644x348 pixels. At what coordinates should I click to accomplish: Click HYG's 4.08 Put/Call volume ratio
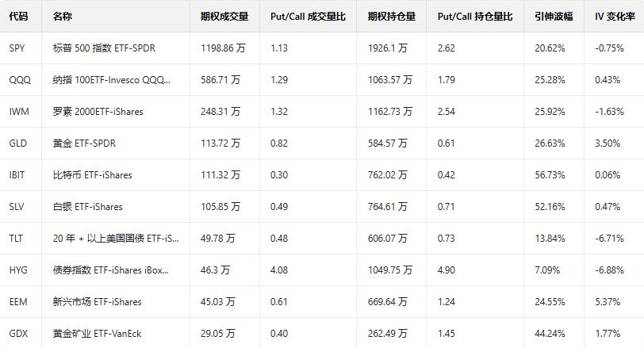pyautogui.click(x=279, y=270)
